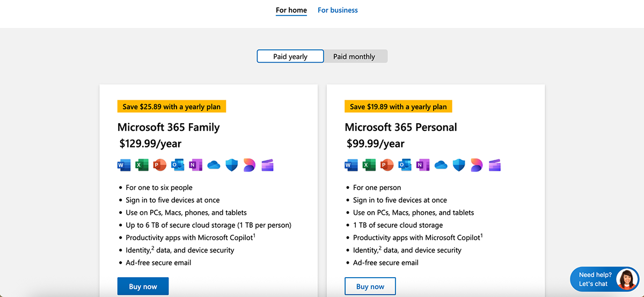This screenshot has height=297, width=644.
Task: Click the Excel icon in Family plan
Action: (142, 165)
